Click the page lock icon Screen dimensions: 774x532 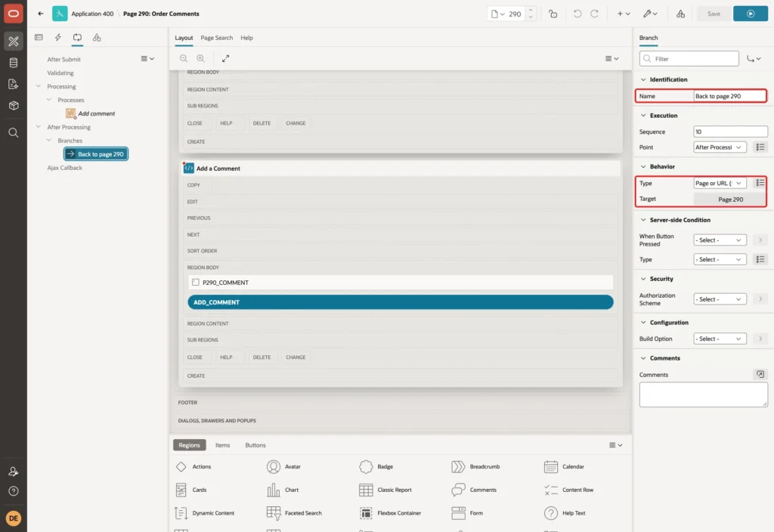(x=553, y=14)
